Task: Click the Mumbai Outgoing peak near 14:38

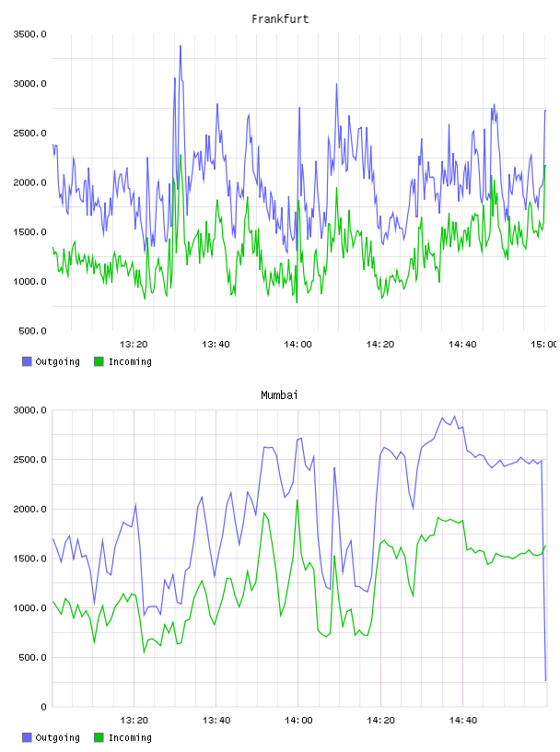Action: click(x=454, y=417)
